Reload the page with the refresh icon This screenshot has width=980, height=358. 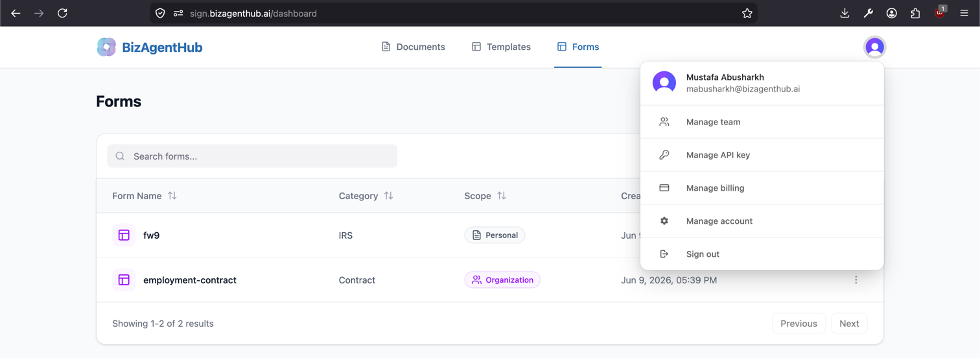coord(62,13)
